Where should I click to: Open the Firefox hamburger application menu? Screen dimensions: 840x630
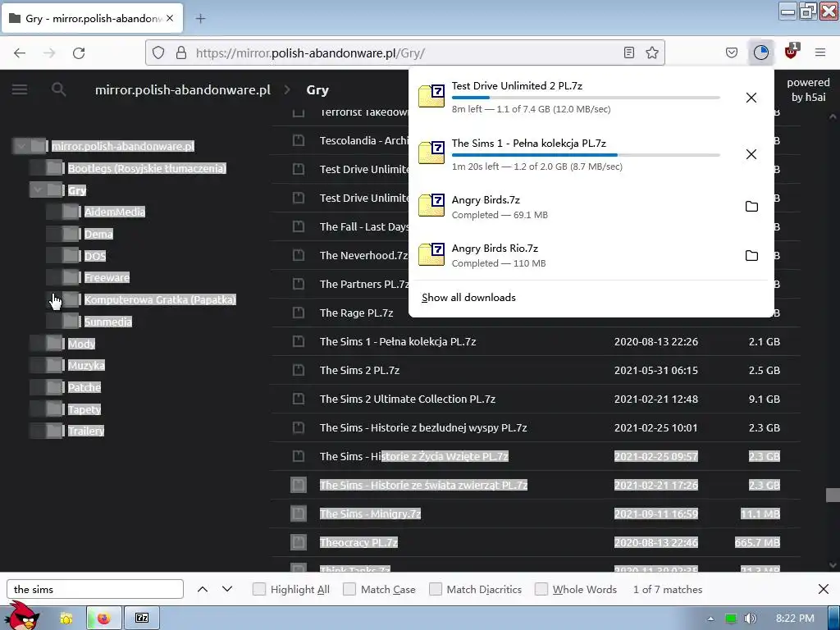coord(820,52)
